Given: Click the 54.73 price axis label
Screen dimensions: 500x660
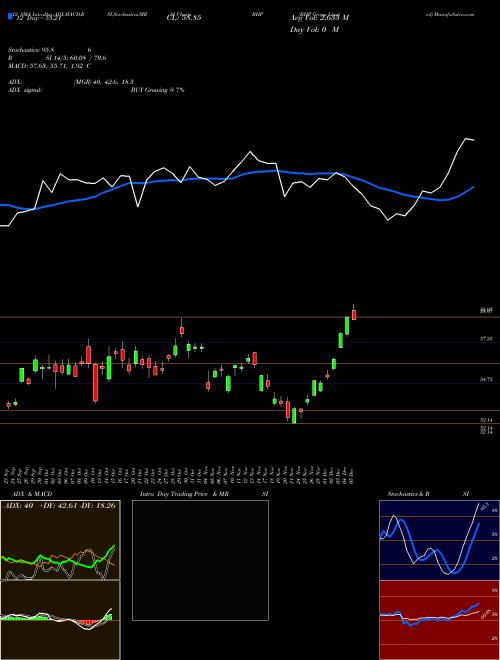Looking at the screenshot, I should pyautogui.click(x=486, y=379).
